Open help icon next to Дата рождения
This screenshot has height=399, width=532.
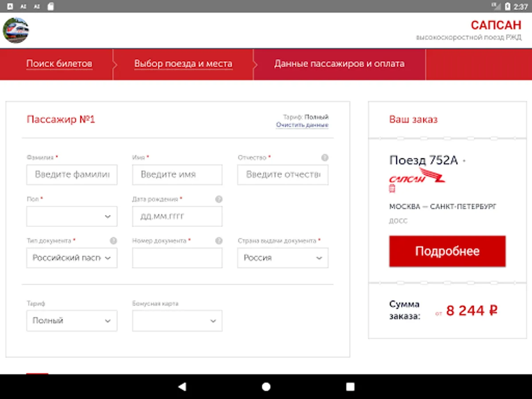(219, 199)
